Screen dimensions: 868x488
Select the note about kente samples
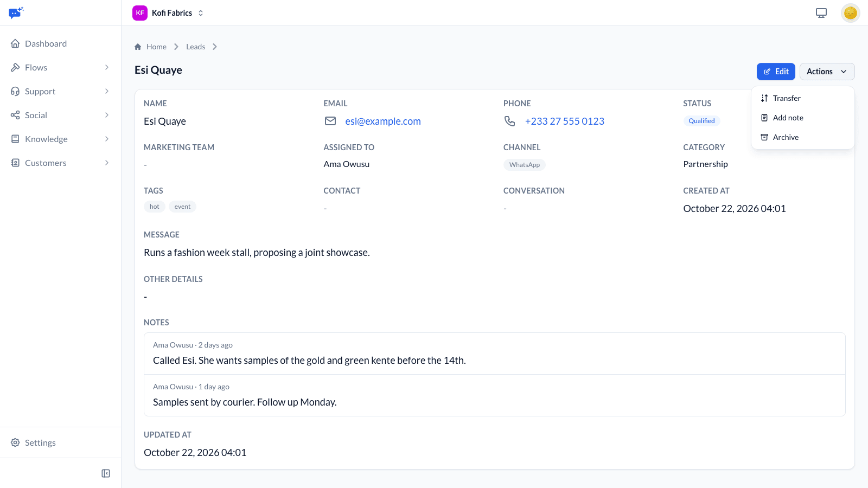pyautogui.click(x=495, y=354)
